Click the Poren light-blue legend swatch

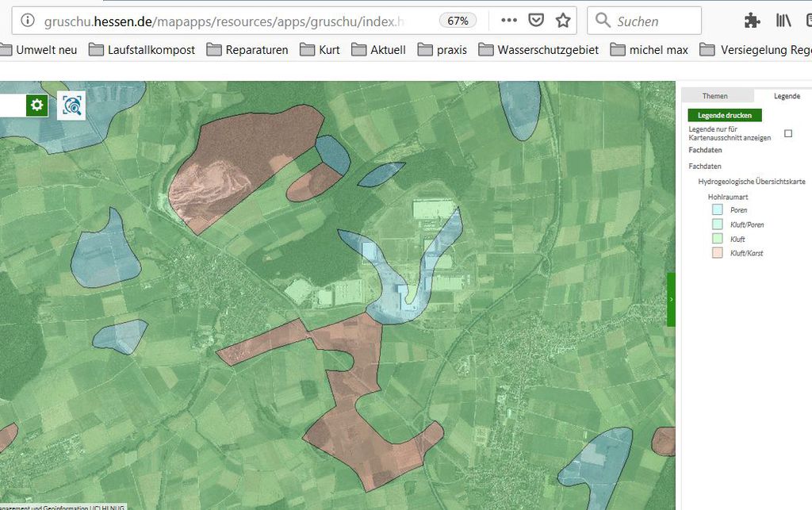pyautogui.click(x=718, y=210)
